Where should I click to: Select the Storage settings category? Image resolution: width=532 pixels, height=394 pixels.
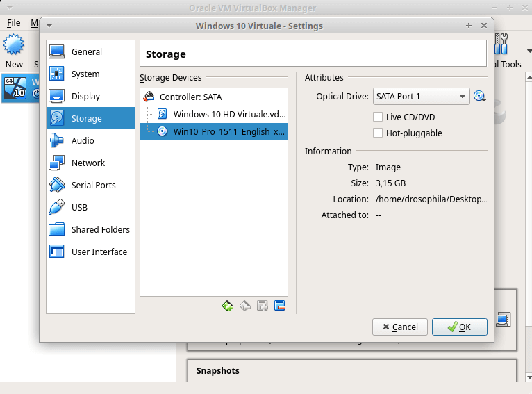coord(90,118)
